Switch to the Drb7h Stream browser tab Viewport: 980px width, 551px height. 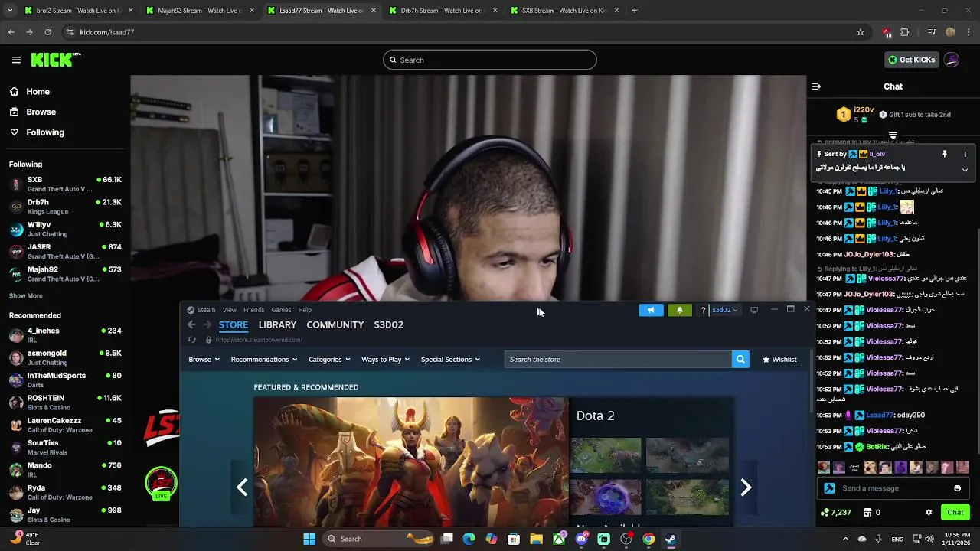[x=443, y=11]
